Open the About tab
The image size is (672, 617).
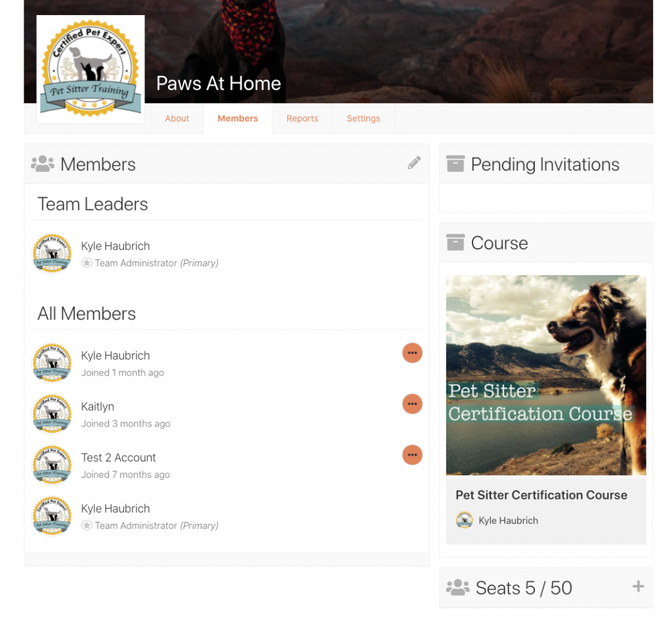177,118
